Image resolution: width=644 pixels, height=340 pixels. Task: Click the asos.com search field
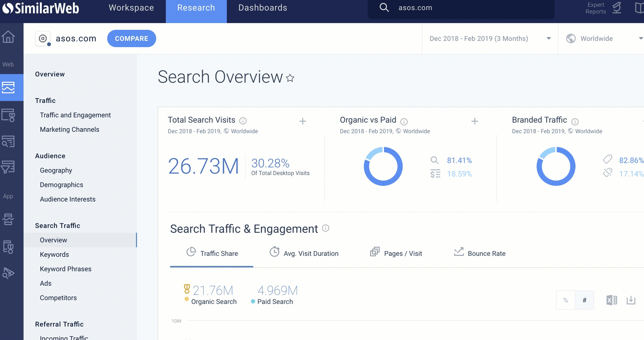(x=461, y=8)
